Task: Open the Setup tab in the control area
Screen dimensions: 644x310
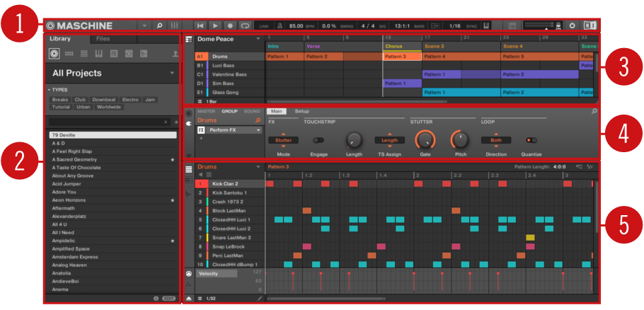Action: coord(301,111)
